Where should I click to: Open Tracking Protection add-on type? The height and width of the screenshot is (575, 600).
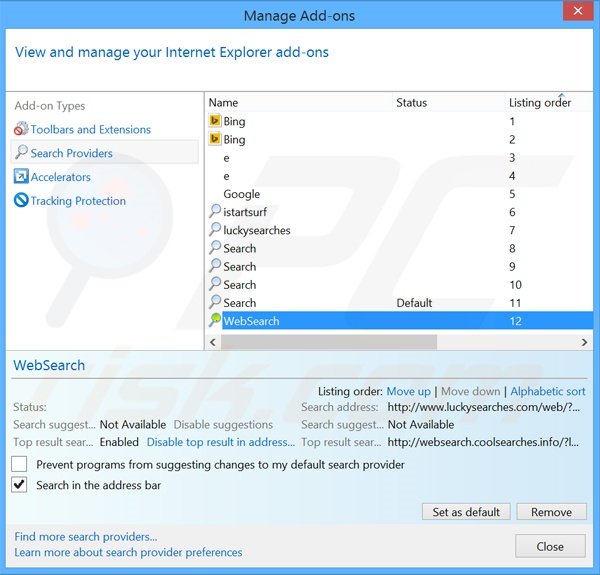point(78,200)
